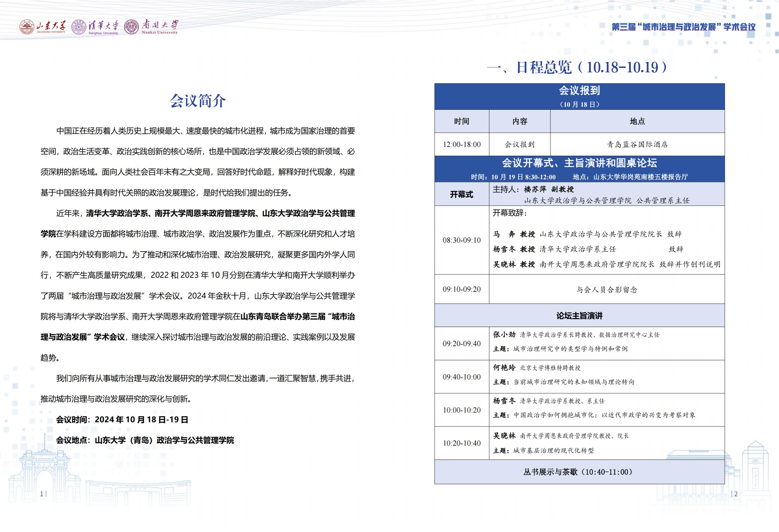779x532 pixels.
Task: Click speaker name 张小劲
Action: point(504,335)
